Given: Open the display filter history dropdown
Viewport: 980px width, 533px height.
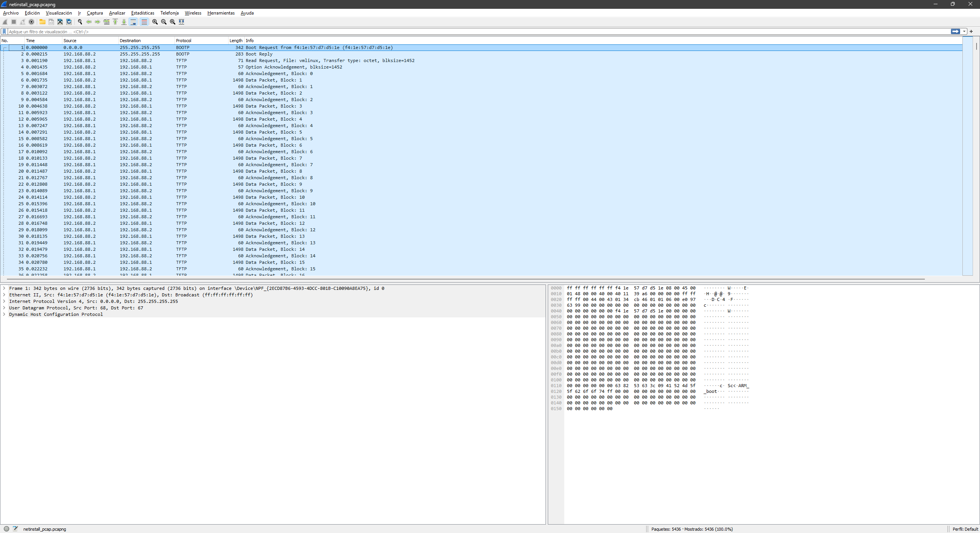Looking at the screenshot, I should (964, 32).
